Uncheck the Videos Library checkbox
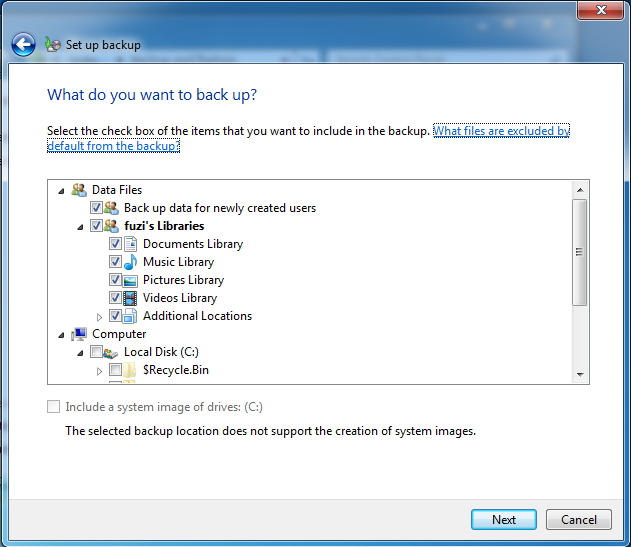Image resolution: width=631 pixels, height=547 pixels. click(x=115, y=297)
